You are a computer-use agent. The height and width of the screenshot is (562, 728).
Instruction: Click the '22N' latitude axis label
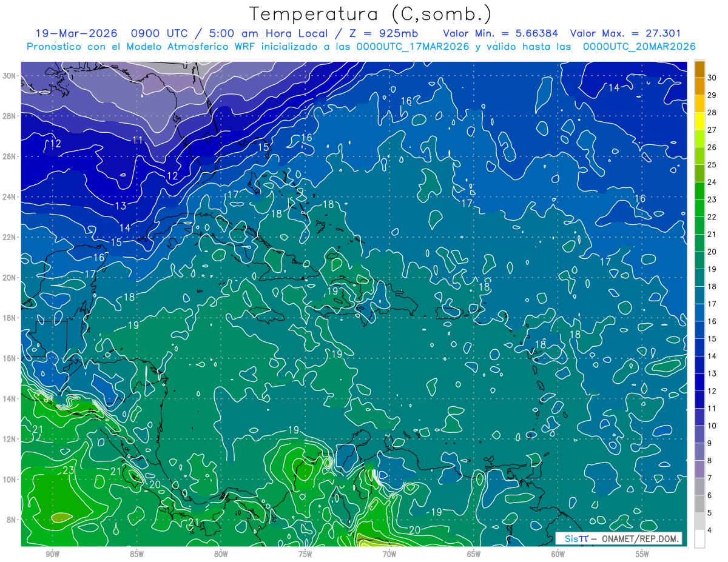click(10, 237)
